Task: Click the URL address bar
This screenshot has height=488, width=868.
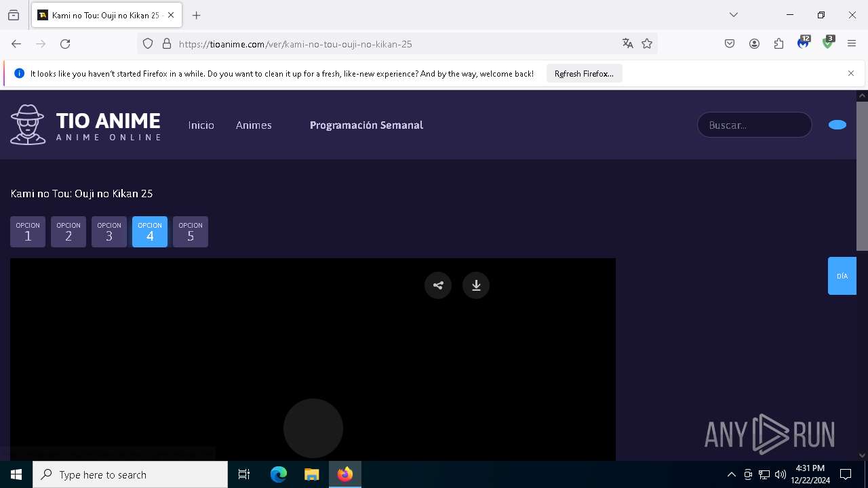Action: (397, 44)
